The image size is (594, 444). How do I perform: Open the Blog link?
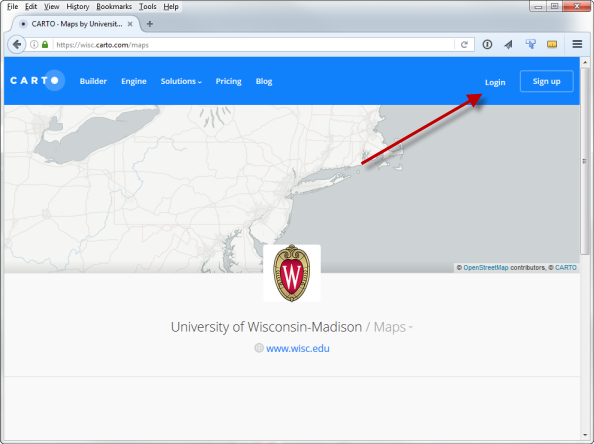click(x=264, y=81)
